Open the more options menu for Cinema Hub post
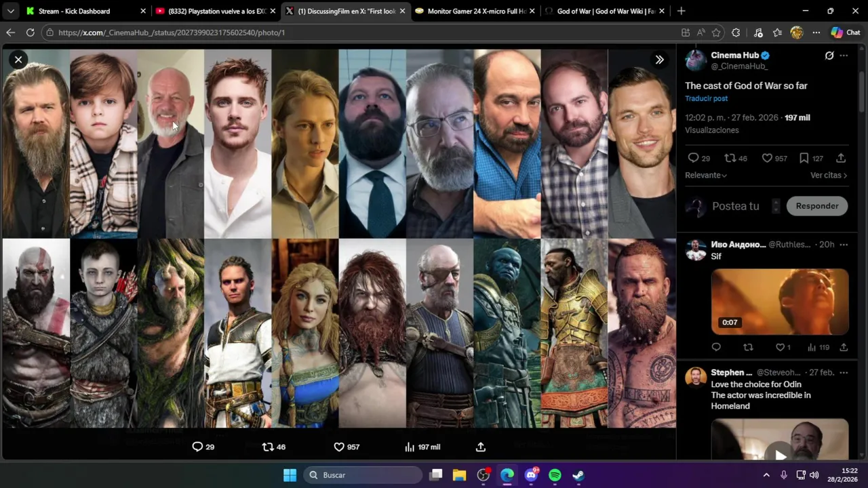The width and height of the screenshot is (868, 488). tap(844, 56)
